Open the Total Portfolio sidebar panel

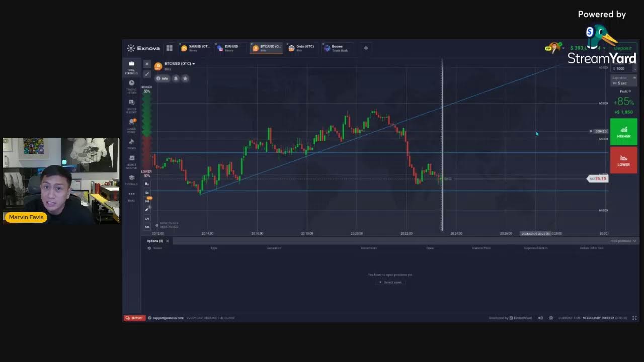(131, 67)
